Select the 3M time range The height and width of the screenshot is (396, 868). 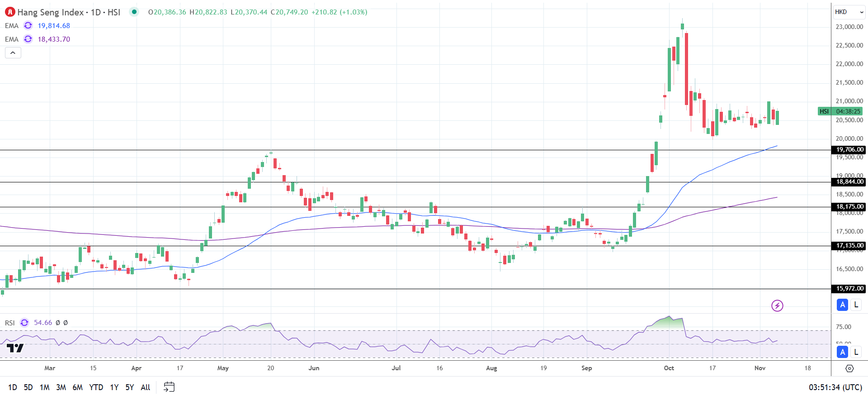pos(61,387)
